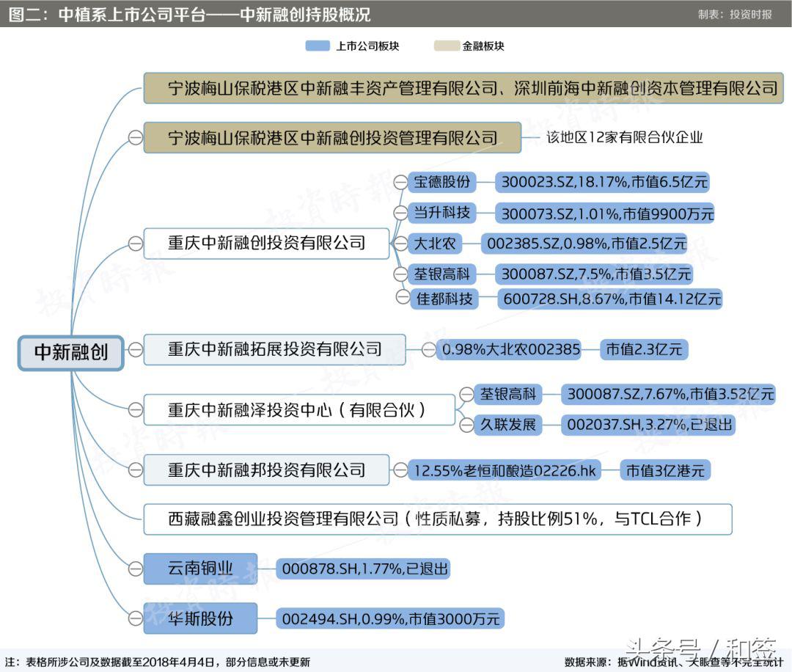792x672 pixels.
Task: Expand the 重庆中新融泽投资中心（有限合伙）branch
Action: (133, 410)
